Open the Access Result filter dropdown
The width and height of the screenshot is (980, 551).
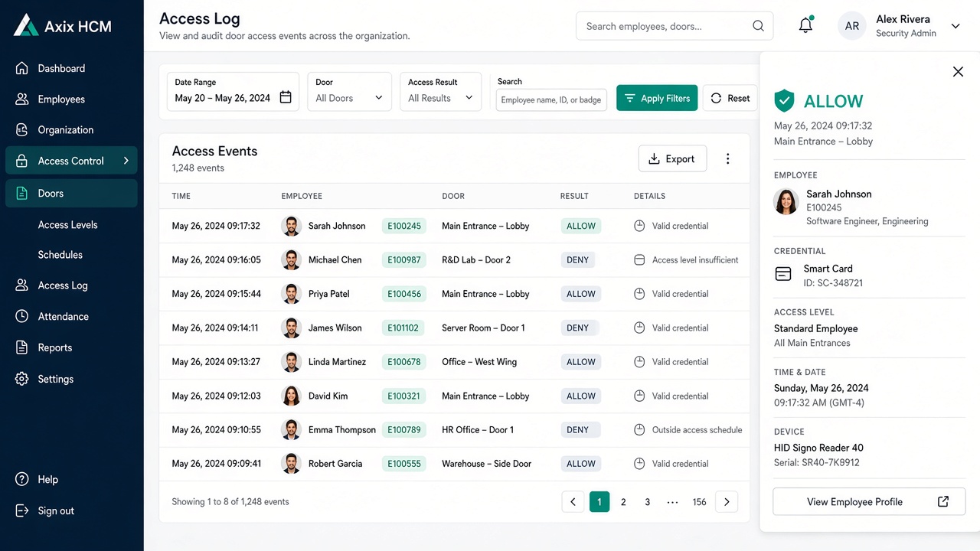pyautogui.click(x=440, y=91)
